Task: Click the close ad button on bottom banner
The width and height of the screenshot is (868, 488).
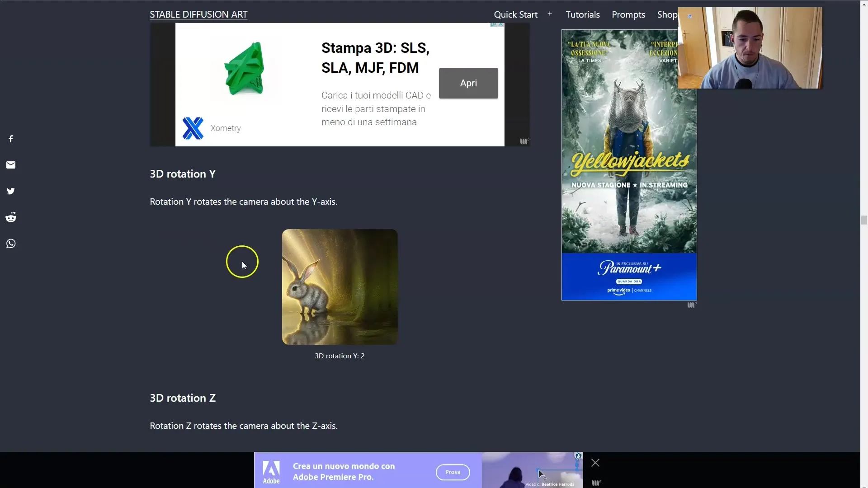Action: pyautogui.click(x=595, y=463)
